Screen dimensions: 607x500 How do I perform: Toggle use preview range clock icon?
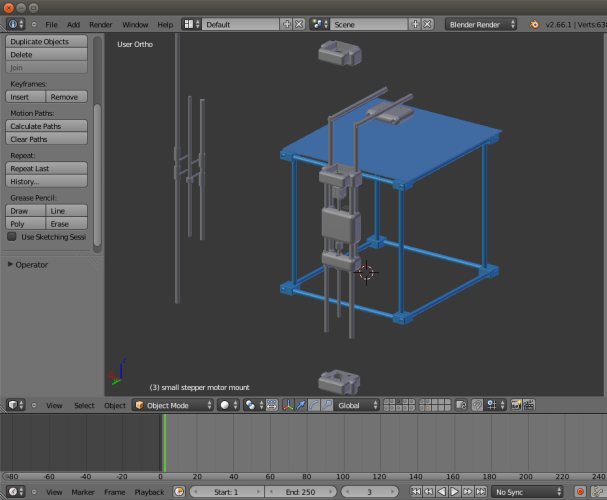pyautogui.click(x=179, y=492)
